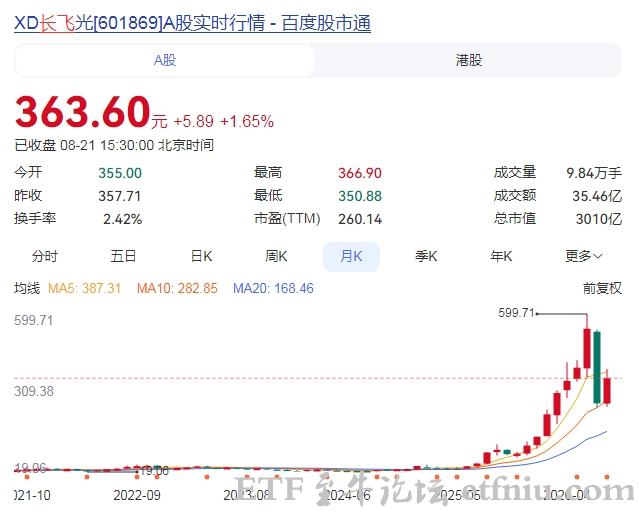Select the 日K chart view

click(x=201, y=256)
